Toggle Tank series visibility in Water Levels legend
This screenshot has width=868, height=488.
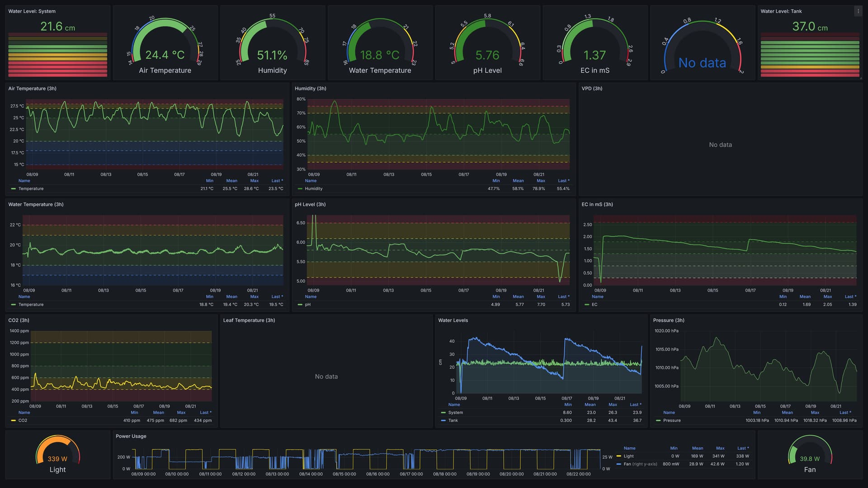453,421
